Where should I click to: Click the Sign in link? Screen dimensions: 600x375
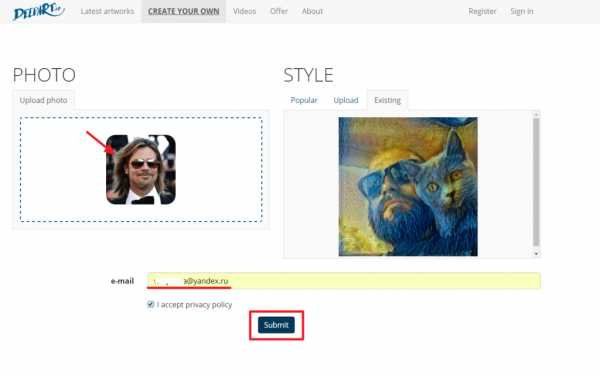522,11
